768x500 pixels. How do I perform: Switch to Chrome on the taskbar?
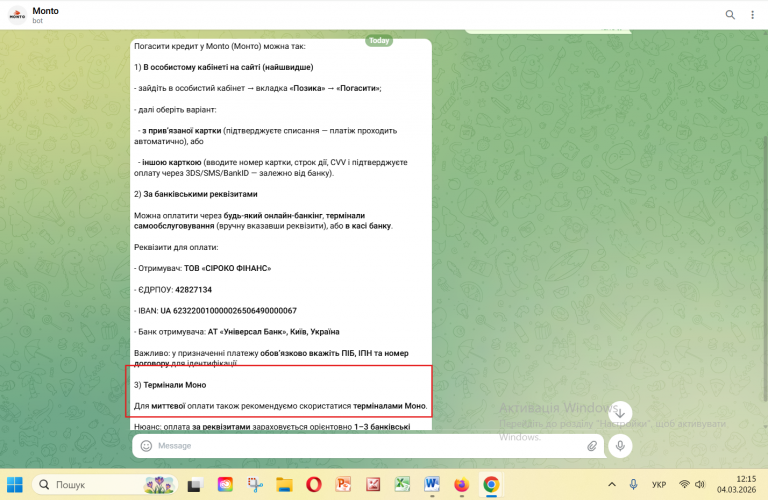click(491, 485)
